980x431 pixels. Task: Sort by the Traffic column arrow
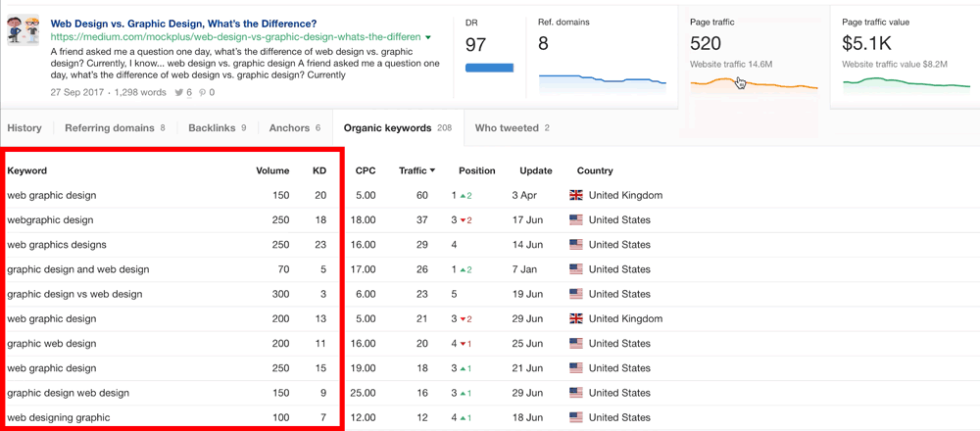[x=432, y=170]
